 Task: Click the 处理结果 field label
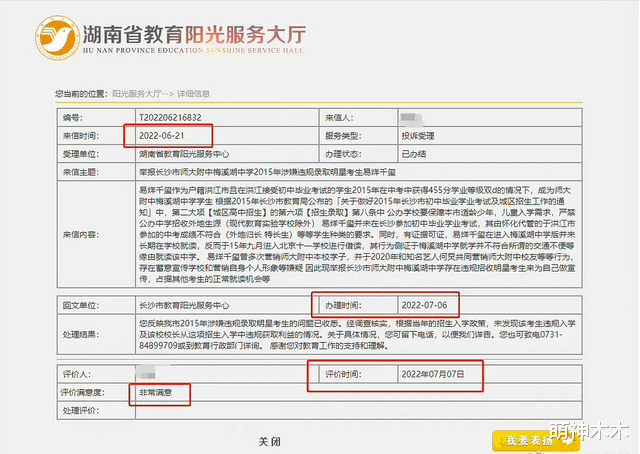[81, 334]
